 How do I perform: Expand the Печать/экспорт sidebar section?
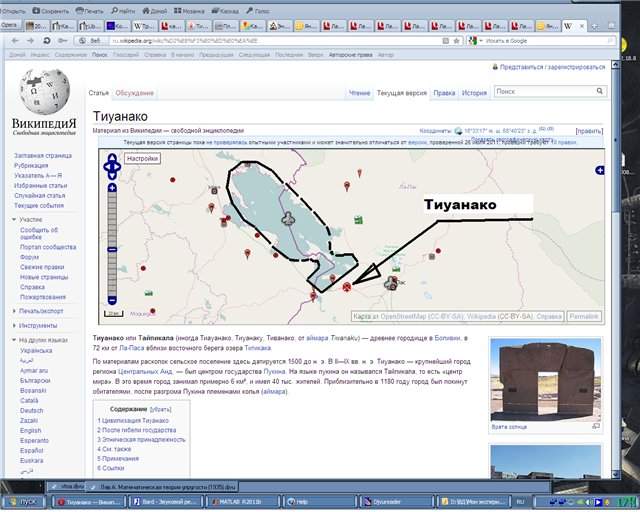[x=40, y=310]
